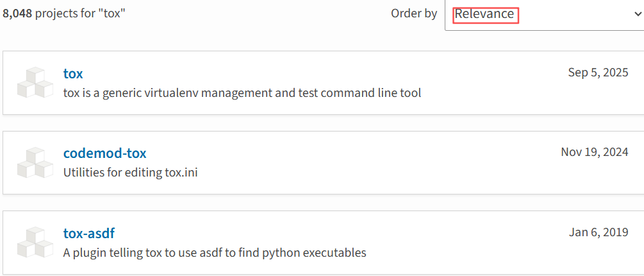The image size is (644, 276).
Task: Click the Jan 6, 2019 release date
Action: (x=598, y=232)
